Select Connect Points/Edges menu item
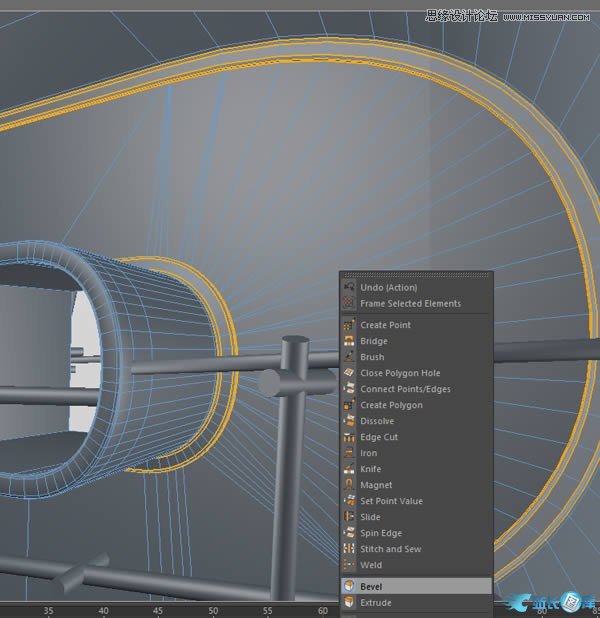This screenshot has height=618, width=600. [405, 389]
